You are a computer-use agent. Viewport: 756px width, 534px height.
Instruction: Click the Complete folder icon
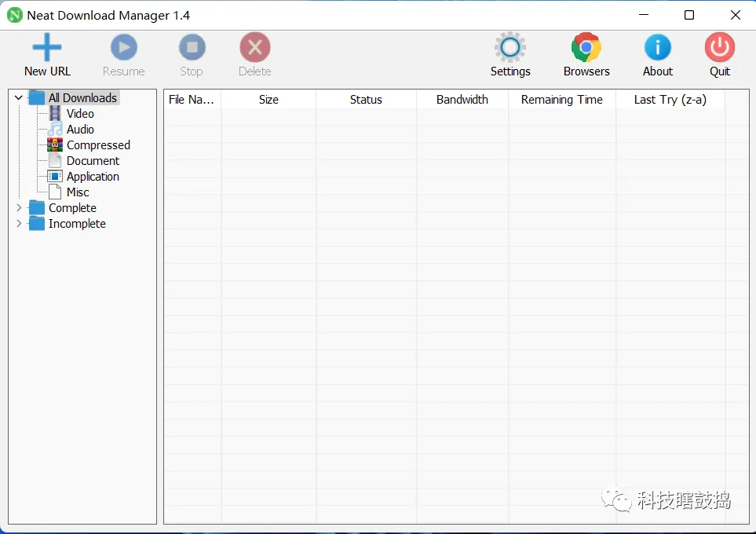[x=37, y=208]
